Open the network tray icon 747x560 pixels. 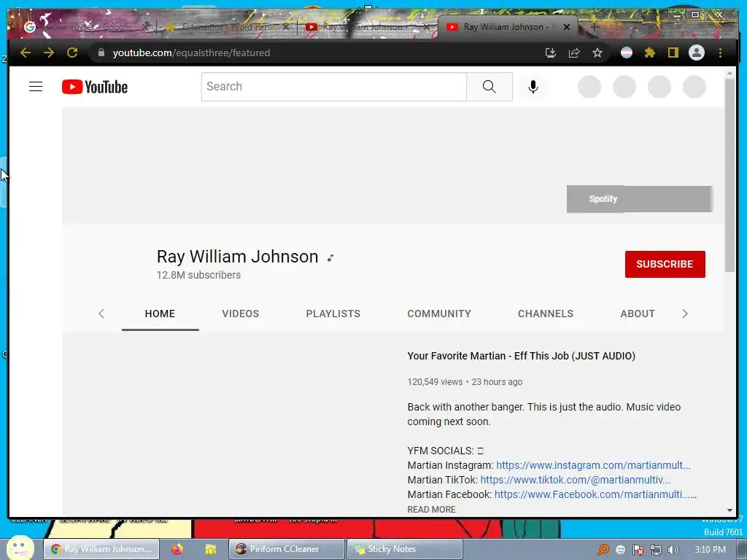(x=656, y=550)
